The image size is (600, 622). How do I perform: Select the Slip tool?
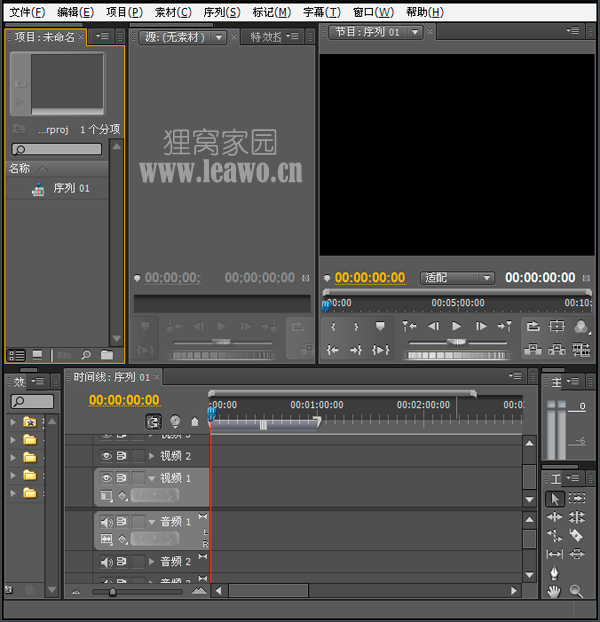tap(554, 554)
